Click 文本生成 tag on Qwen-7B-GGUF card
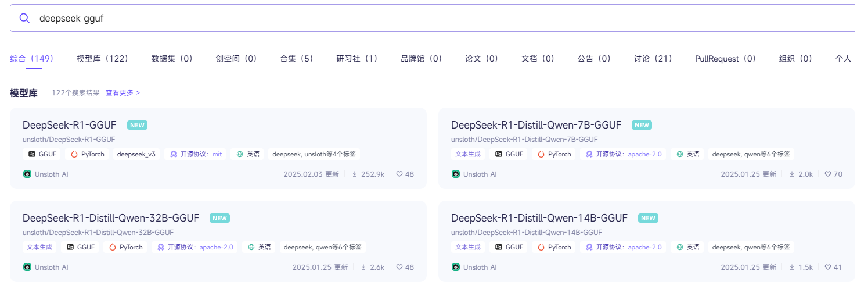 [x=468, y=154]
